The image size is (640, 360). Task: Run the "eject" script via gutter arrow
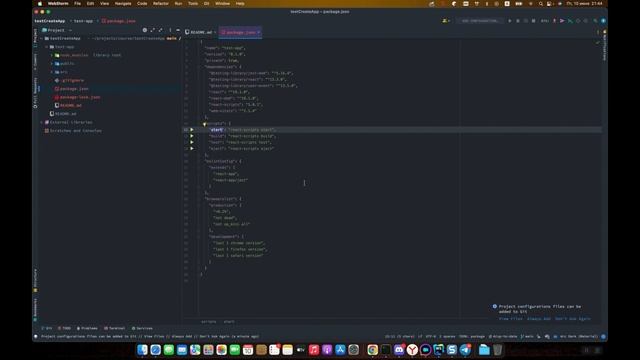(x=192, y=149)
